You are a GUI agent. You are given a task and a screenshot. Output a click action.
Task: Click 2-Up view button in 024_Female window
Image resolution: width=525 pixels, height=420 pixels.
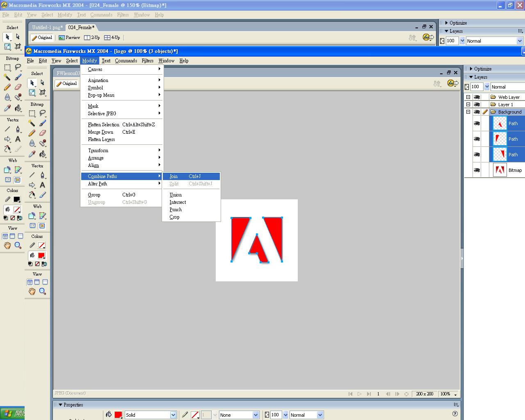pyautogui.click(x=92, y=37)
